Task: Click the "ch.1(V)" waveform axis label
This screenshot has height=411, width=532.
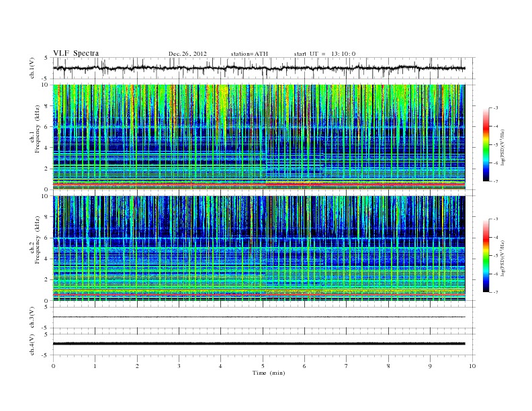Action: point(32,68)
